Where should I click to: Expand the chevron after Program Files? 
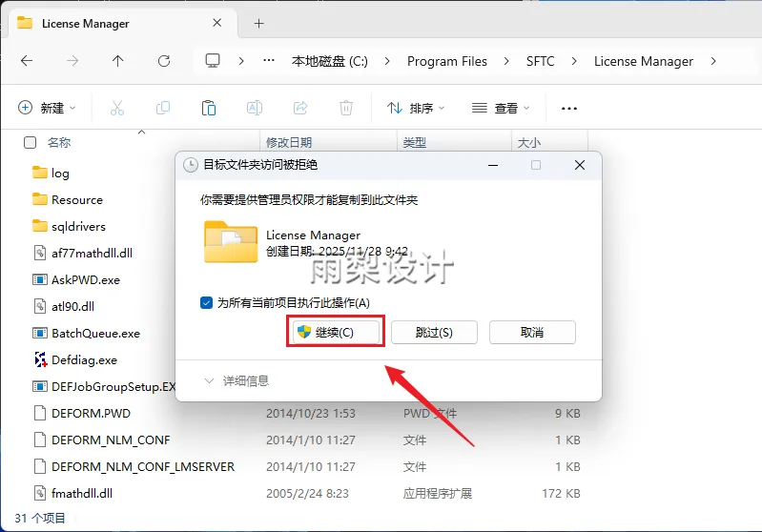pyautogui.click(x=506, y=61)
